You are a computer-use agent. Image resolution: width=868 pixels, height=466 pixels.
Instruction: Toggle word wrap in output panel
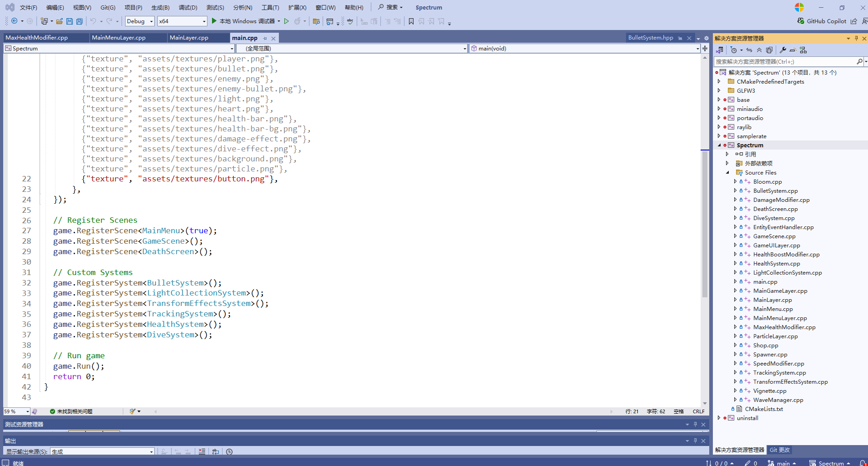(x=216, y=451)
